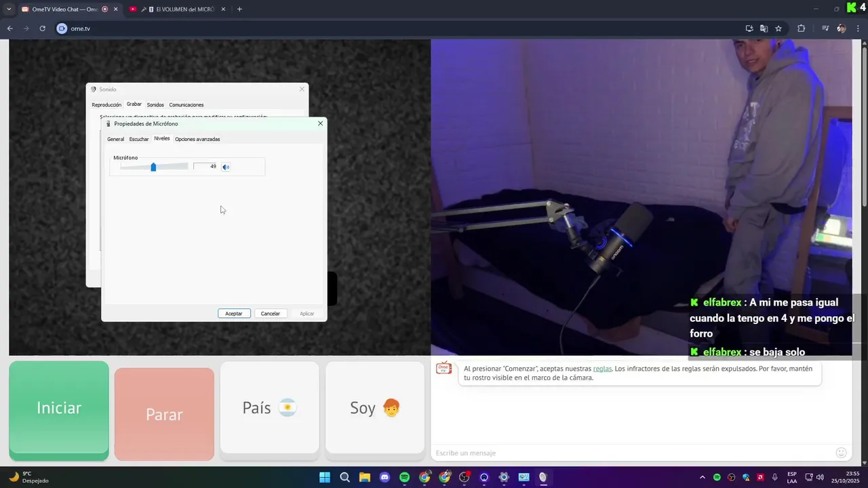Switch to the Escuchar tab
The image size is (868, 488).
tap(139, 139)
